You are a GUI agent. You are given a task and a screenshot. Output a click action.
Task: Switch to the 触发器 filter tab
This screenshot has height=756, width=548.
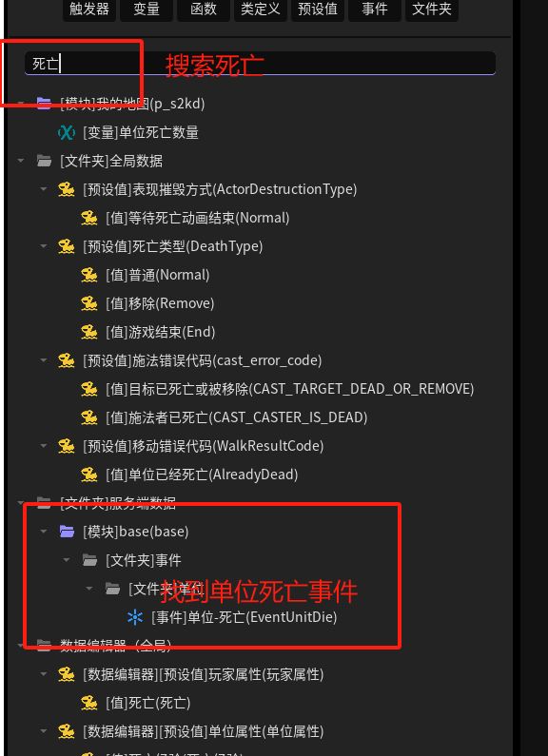(x=89, y=10)
